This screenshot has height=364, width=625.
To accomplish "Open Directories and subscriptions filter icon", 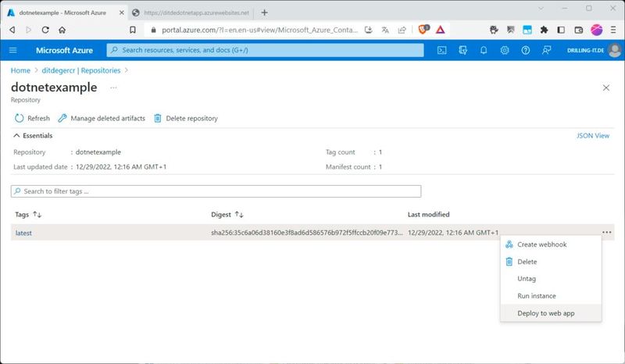I will (462, 50).
